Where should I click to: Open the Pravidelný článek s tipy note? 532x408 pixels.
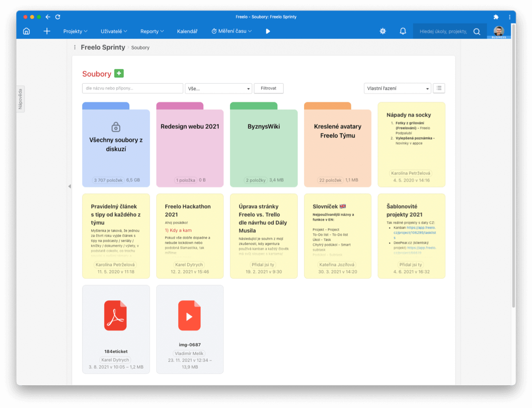pos(116,236)
